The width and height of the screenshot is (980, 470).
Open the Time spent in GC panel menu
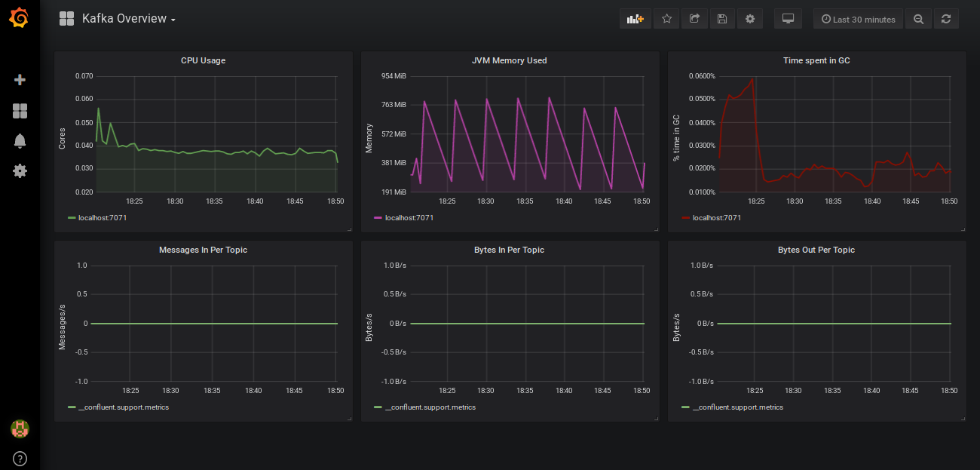816,60
